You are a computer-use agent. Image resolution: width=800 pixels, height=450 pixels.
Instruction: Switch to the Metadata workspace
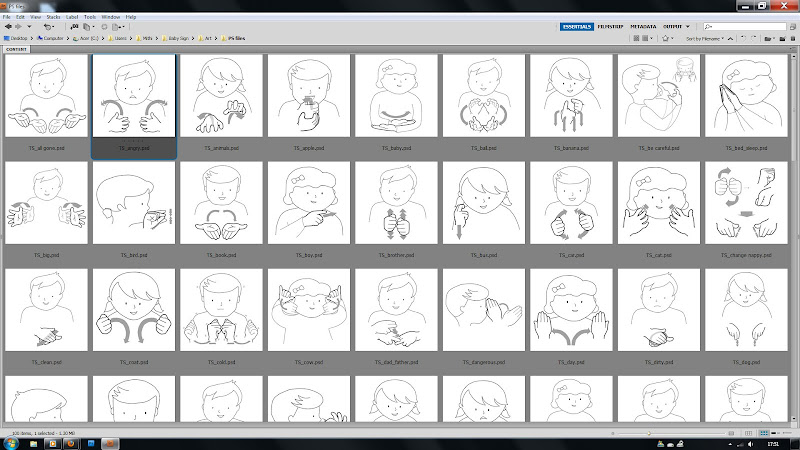tap(643, 27)
